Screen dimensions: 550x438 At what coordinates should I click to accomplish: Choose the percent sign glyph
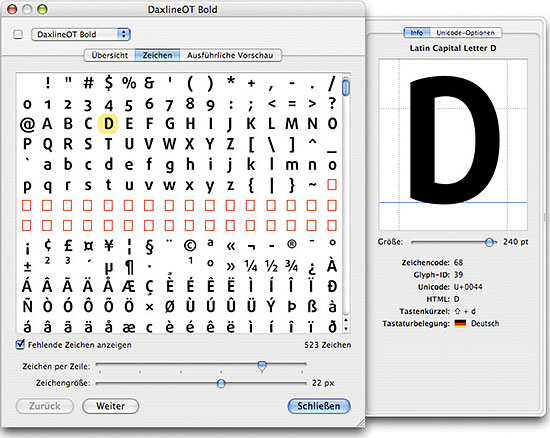[129, 83]
